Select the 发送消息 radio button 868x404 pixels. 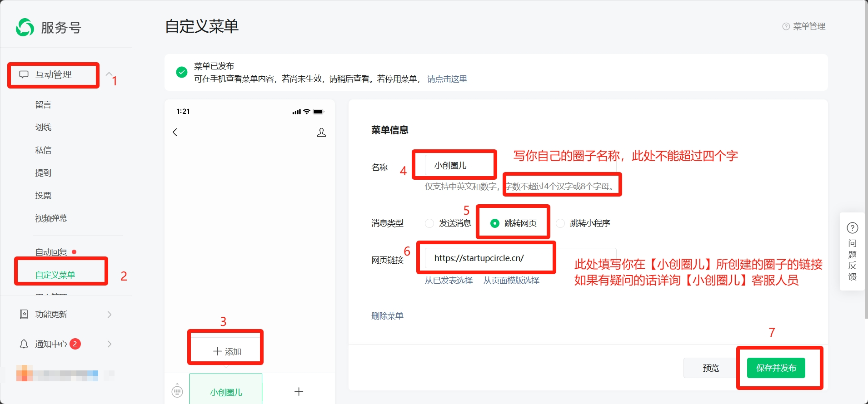[x=429, y=223]
